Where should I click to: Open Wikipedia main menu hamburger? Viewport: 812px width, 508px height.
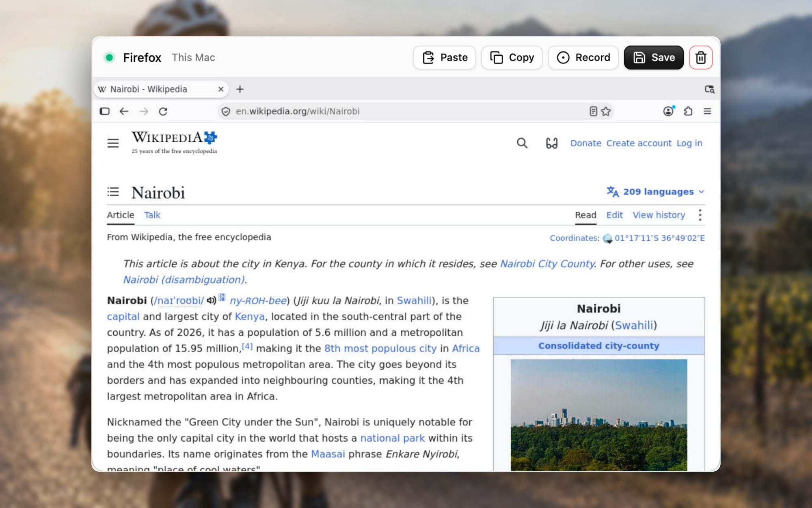pos(113,143)
